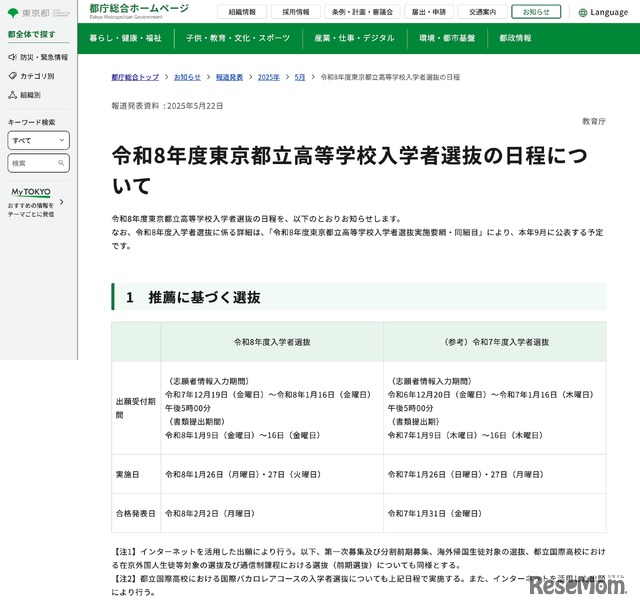The image size is (640, 608).
Task: Open the すべて search scope dropdown
Action: coord(38,140)
